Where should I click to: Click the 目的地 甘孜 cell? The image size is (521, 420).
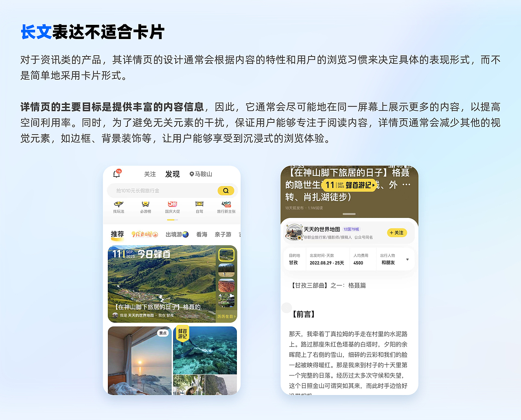pyautogui.click(x=294, y=259)
